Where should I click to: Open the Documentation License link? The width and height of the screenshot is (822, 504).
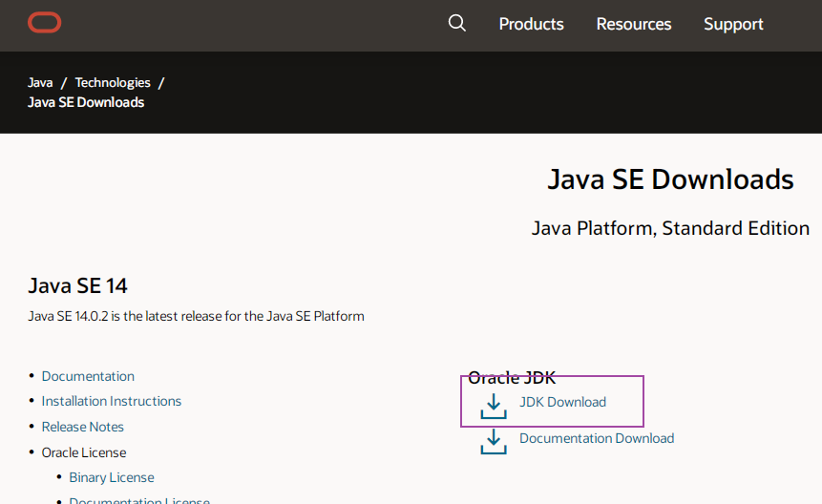pos(139,500)
